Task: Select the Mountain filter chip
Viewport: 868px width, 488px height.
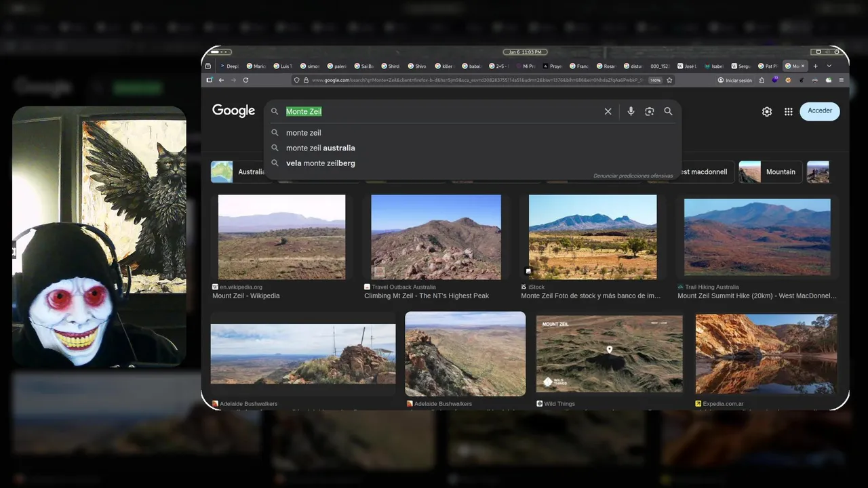Action: tap(770, 172)
